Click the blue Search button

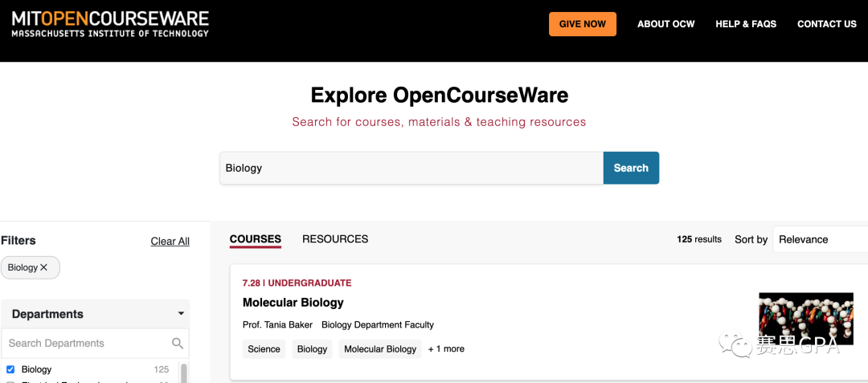[x=631, y=168]
